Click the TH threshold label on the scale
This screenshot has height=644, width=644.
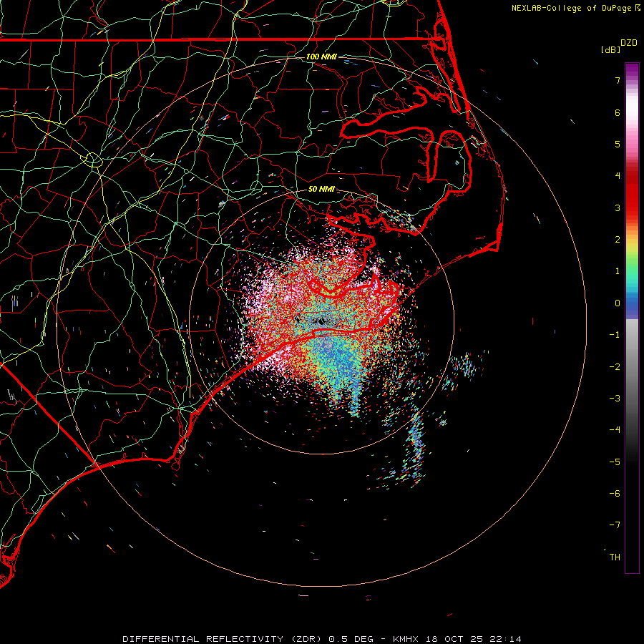[615, 557]
